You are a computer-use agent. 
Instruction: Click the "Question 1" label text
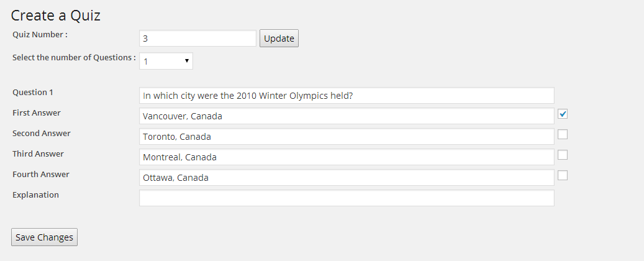(x=33, y=92)
